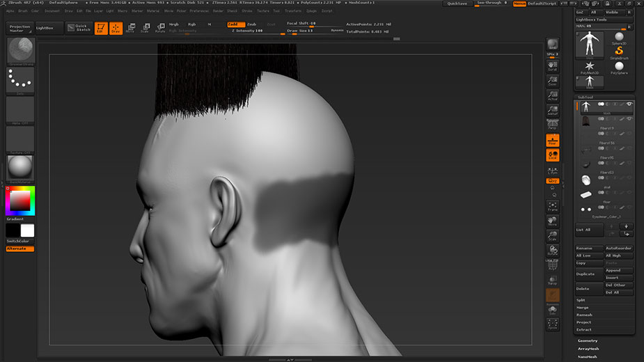This screenshot has width=644, height=362.
Task: Select the Frame view icon
Action: [x=552, y=206]
